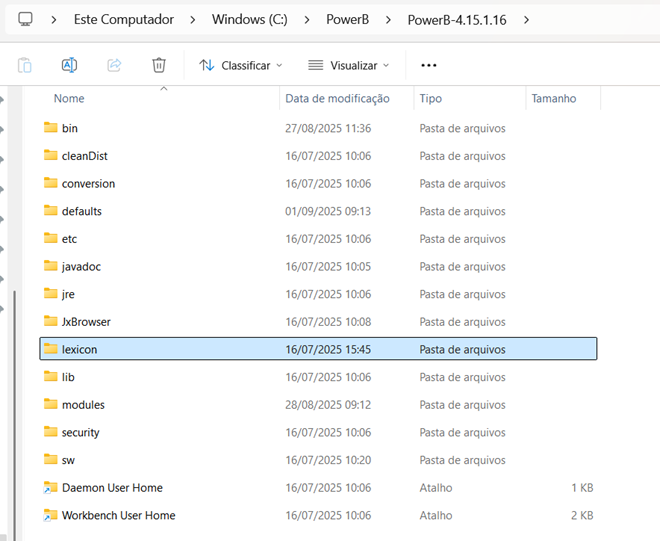Click the navigation pane vertical scrollbar
This screenshot has height=541, width=660.
15,415
